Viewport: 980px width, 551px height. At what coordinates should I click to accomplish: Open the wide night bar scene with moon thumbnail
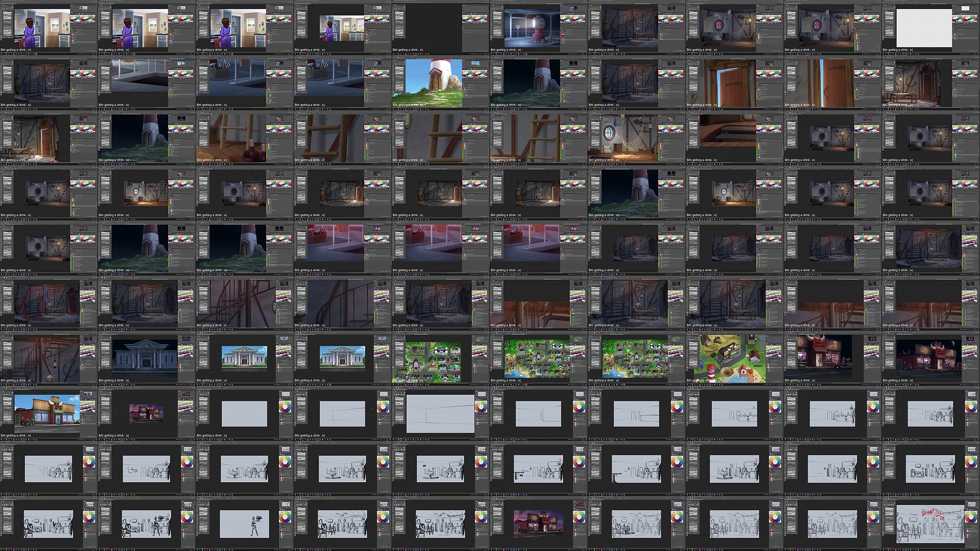point(931,358)
